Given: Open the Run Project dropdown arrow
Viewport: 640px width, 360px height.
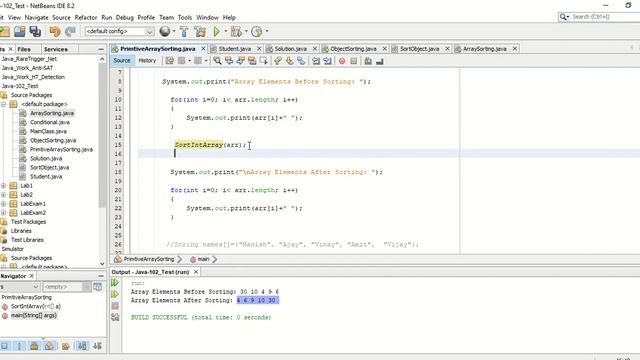Looking at the screenshot, I should click(225, 31).
